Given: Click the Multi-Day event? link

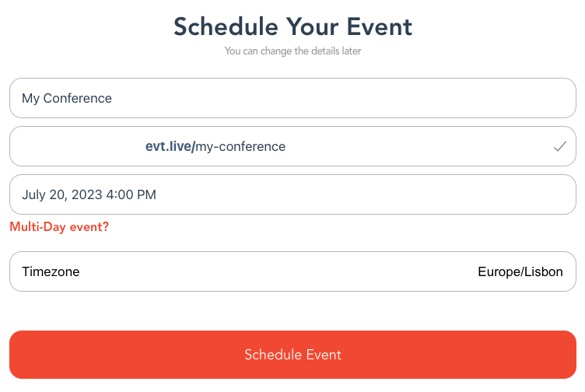Looking at the screenshot, I should point(59,227).
